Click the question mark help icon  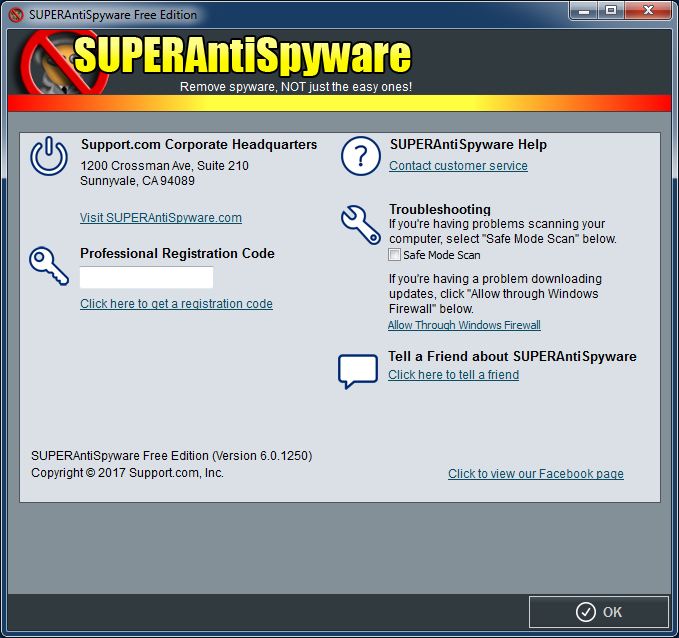point(361,156)
